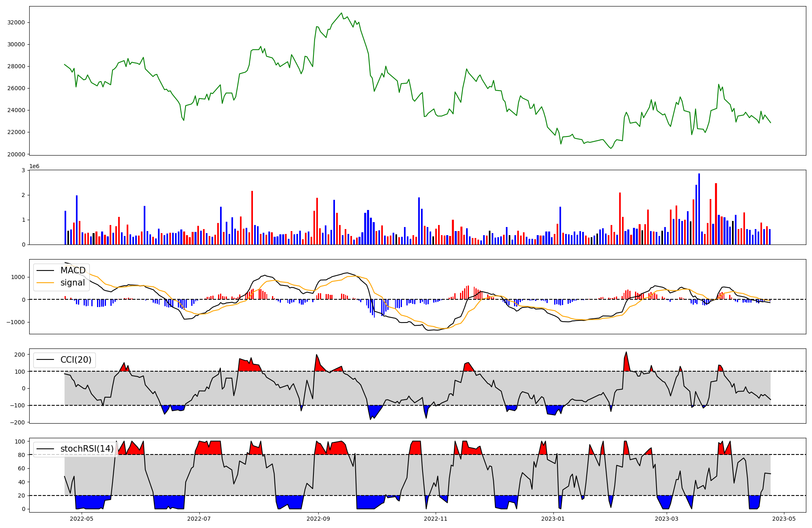Click the 2023-03 x-axis date label
812x528 pixels.
[667, 518]
